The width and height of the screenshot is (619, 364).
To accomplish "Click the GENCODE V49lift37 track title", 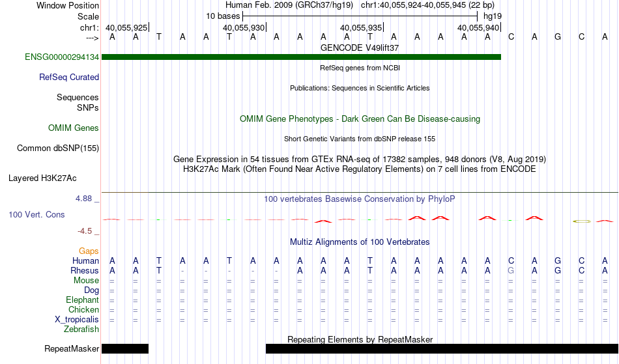I will point(360,48).
